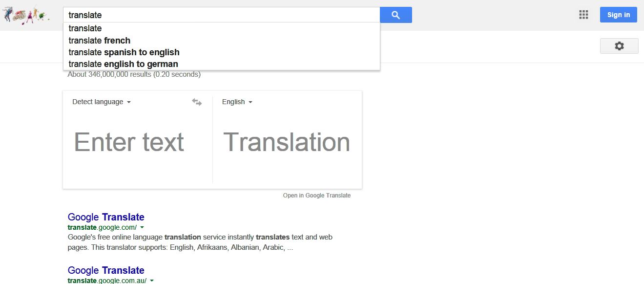The height and width of the screenshot is (284, 644).
Task: Click the Detect language dropdown arrow
Action: [x=129, y=102]
